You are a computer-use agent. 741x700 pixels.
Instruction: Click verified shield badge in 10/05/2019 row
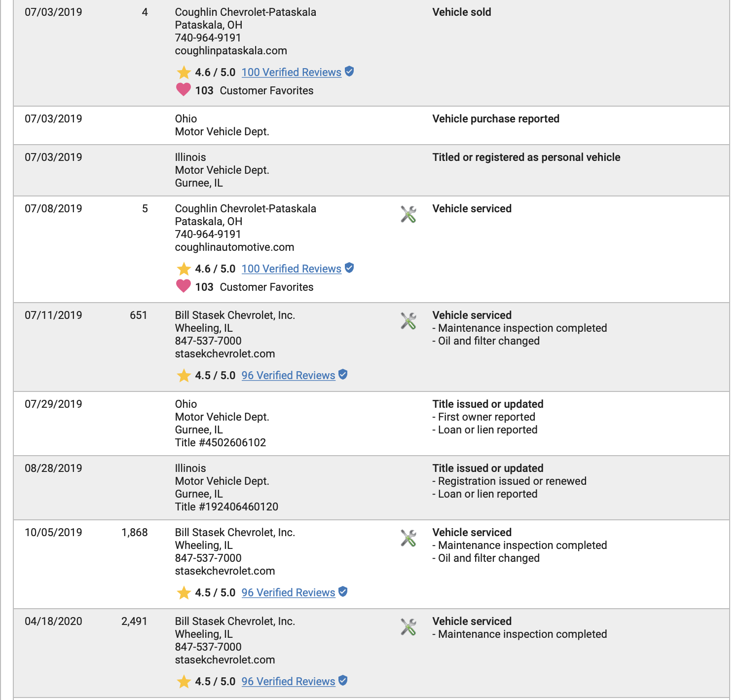343,591
